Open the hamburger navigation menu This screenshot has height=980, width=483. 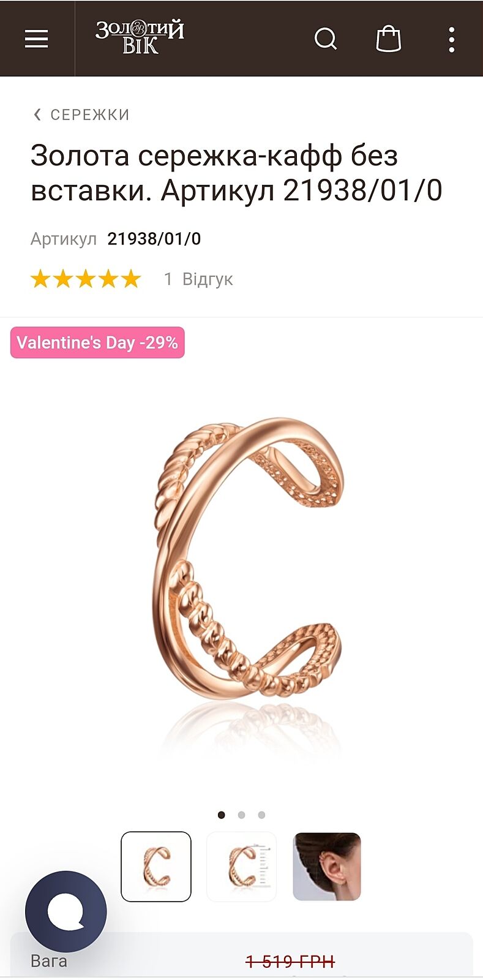click(x=36, y=39)
